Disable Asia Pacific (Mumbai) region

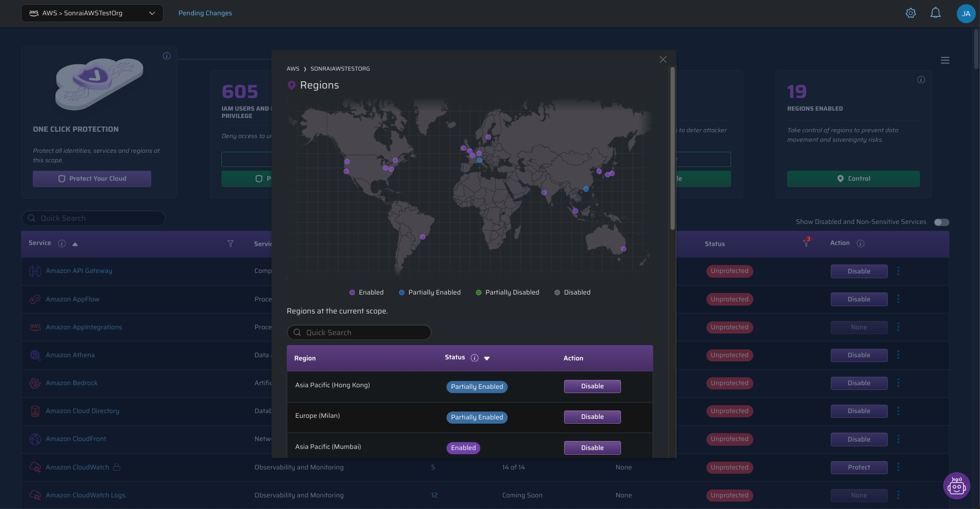593,448
